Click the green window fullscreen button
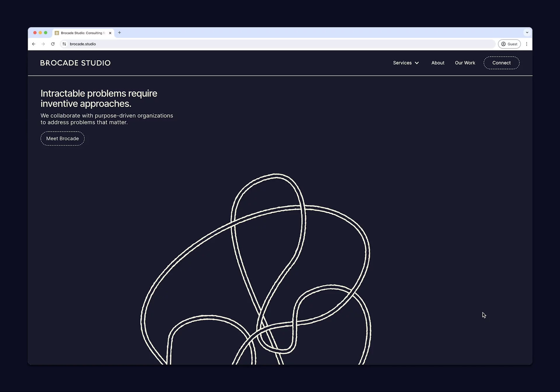560x392 pixels. click(45, 33)
